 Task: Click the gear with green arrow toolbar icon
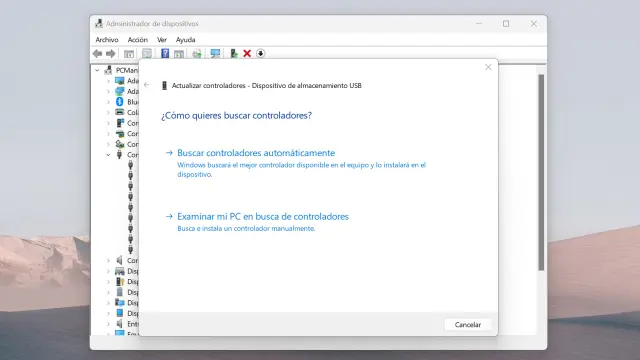click(197, 53)
